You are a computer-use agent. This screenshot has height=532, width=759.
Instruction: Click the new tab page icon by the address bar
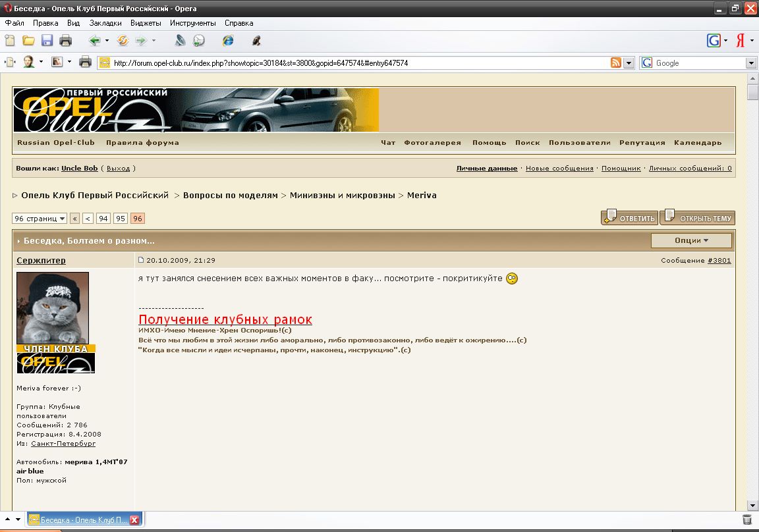[x=10, y=62]
